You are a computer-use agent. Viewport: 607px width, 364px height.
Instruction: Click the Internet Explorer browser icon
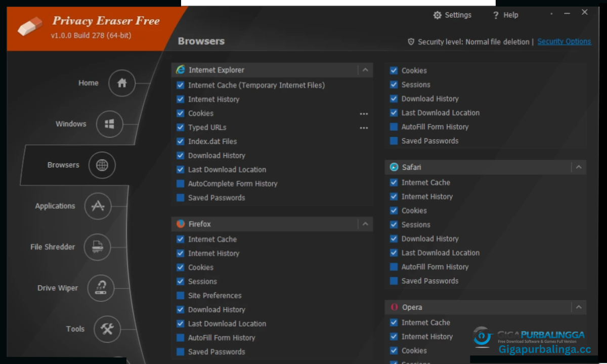(181, 70)
